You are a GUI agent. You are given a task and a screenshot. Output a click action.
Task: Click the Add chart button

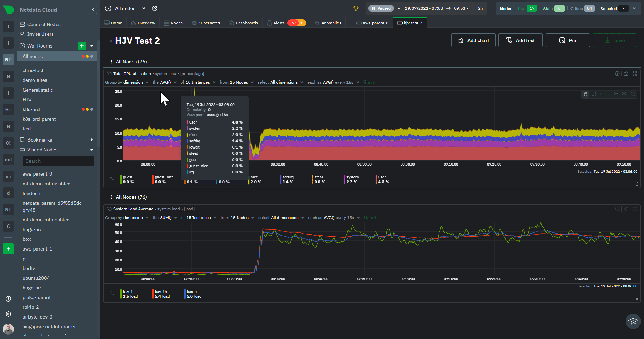point(473,40)
